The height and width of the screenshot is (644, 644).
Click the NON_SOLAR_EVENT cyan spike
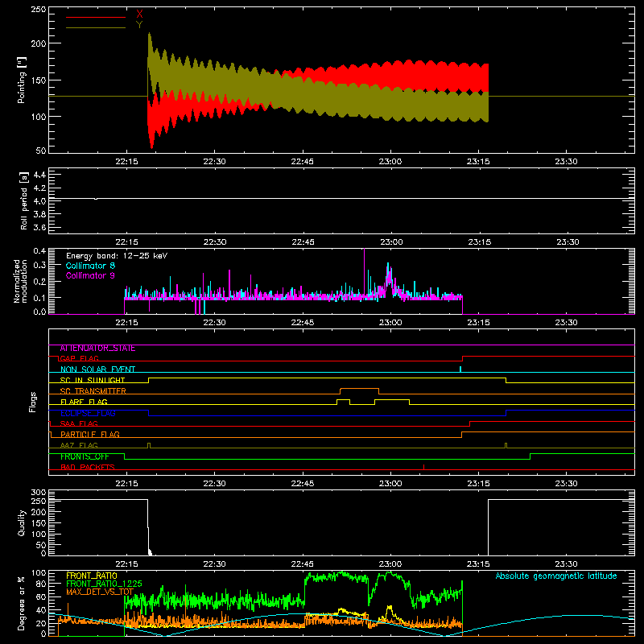pyautogui.click(x=460, y=369)
